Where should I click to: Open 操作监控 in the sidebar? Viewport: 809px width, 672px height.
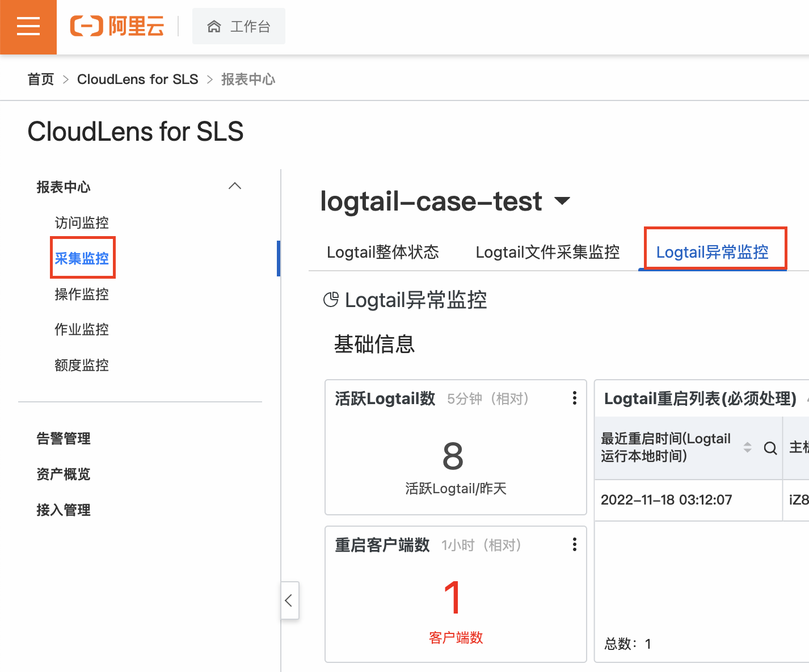coord(82,294)
